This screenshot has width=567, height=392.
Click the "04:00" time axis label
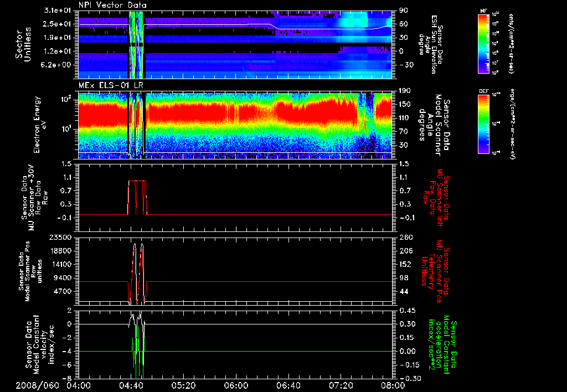79,386
